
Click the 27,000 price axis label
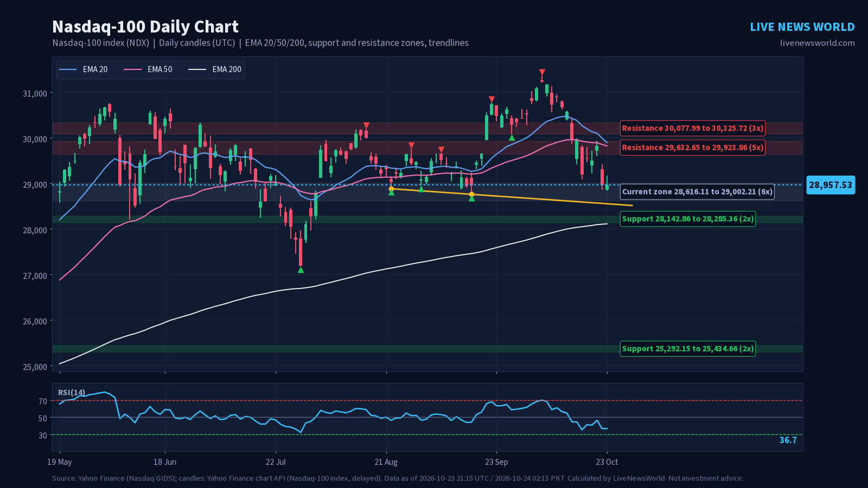pyautogui.click(x=35, y=276)
